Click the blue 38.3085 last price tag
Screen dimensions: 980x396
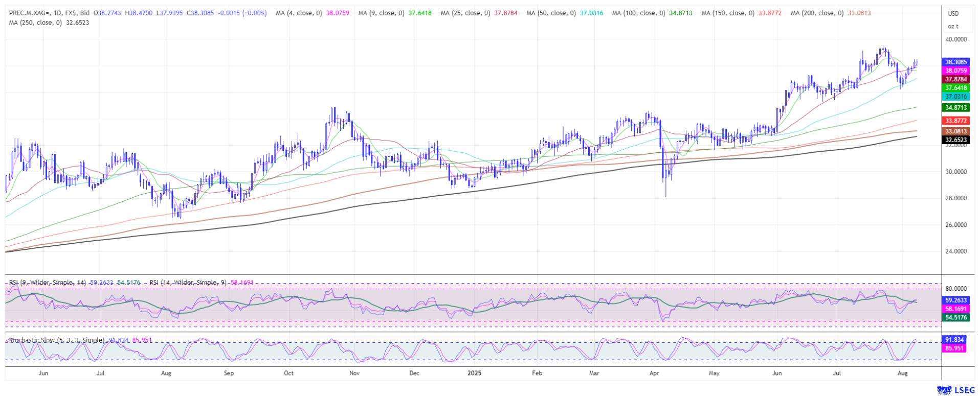956,62
